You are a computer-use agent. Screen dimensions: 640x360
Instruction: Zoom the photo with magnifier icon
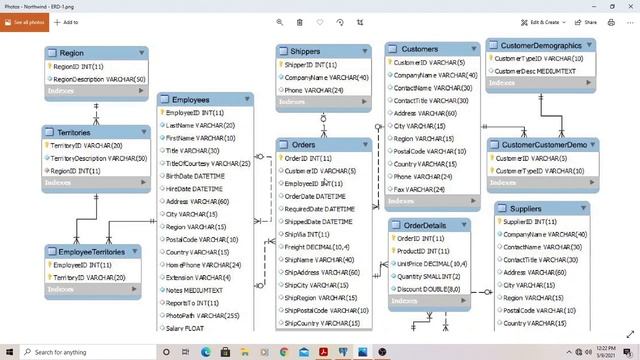pyautogui.click(x=280, y=22)
